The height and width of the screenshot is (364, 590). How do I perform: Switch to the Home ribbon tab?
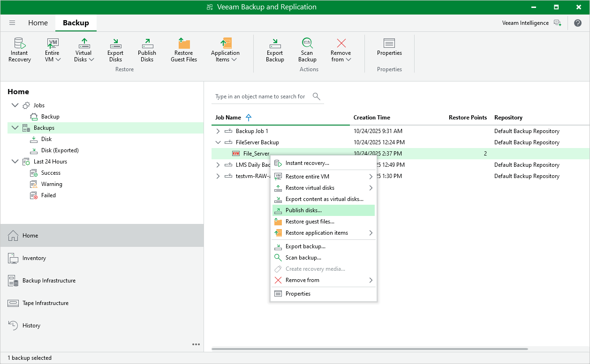(x=38, y=23)
